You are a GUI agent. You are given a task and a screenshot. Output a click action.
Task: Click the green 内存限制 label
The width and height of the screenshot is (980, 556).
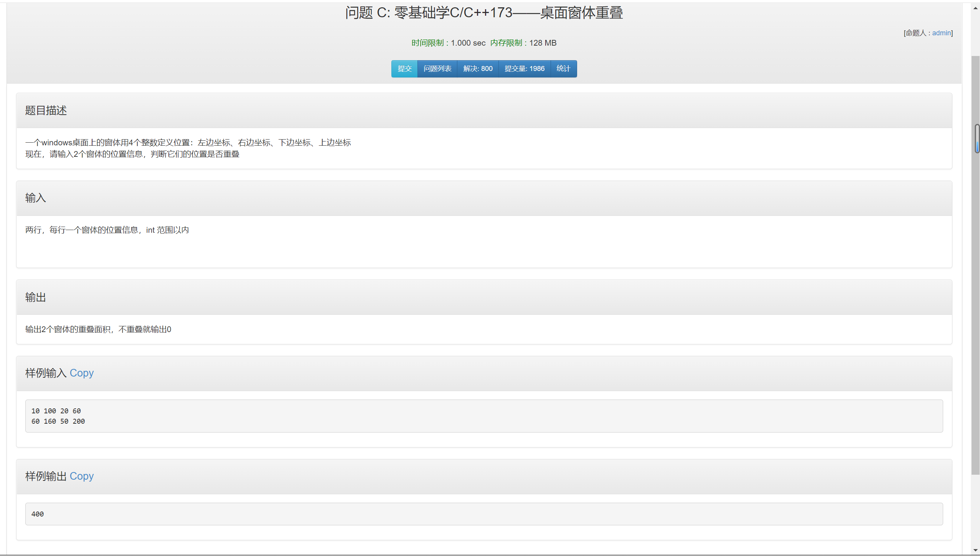tap(506, 43)
